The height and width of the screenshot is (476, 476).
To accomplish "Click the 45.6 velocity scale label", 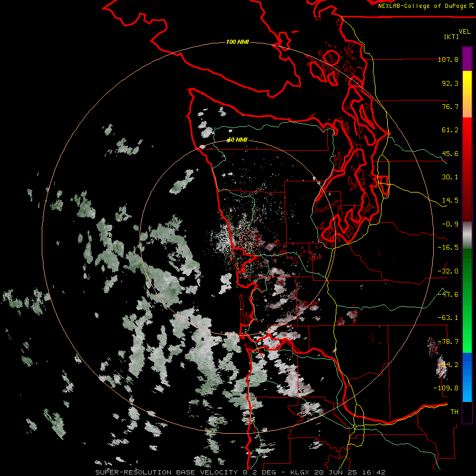I will [450, 153].
